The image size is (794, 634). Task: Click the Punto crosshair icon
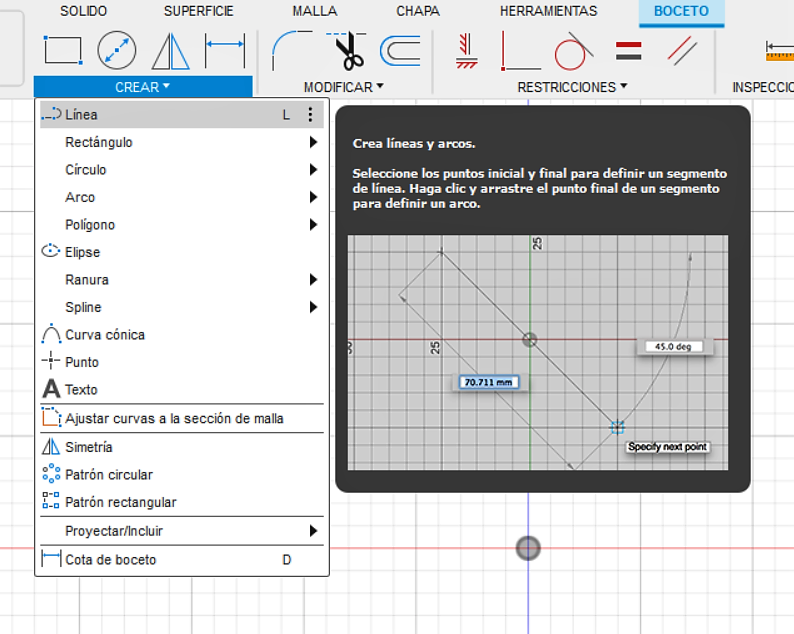pyautogui.click(x=51, y=361)
